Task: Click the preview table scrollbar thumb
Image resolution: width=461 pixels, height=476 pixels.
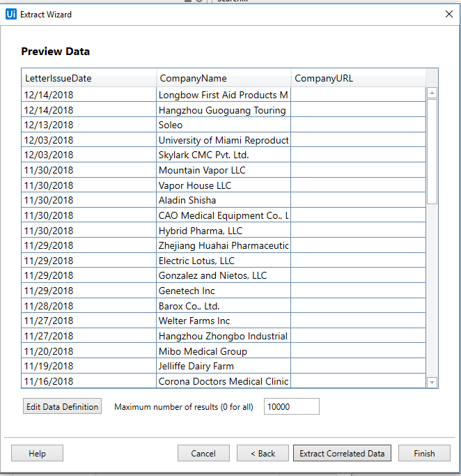Action: coord(432,151)
